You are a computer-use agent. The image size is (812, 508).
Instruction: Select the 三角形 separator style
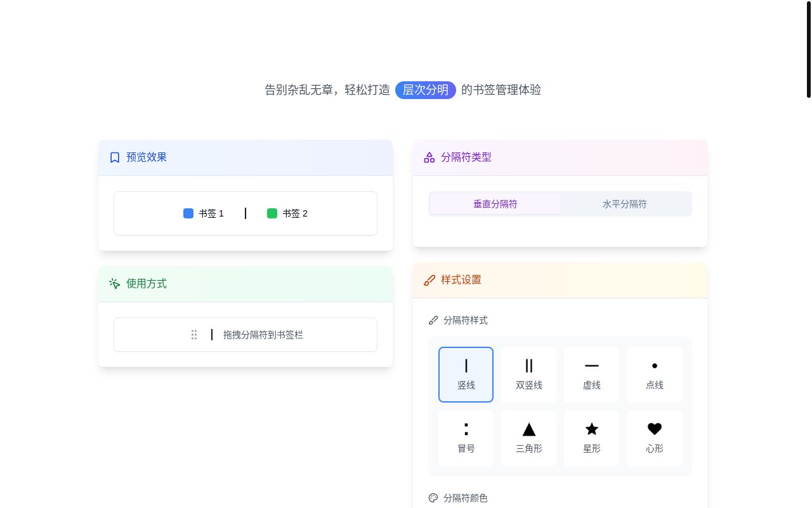click(529, 438)
